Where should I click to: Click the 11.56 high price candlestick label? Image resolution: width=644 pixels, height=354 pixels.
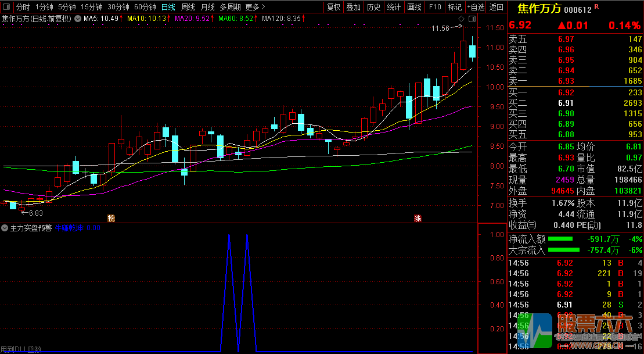pyautogui.click(x=441, y=28)
